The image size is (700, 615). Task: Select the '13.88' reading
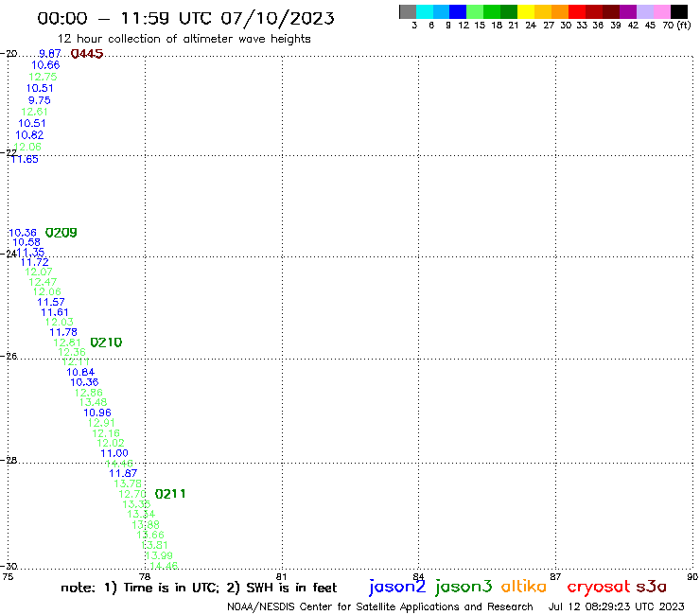click(146, 525)
